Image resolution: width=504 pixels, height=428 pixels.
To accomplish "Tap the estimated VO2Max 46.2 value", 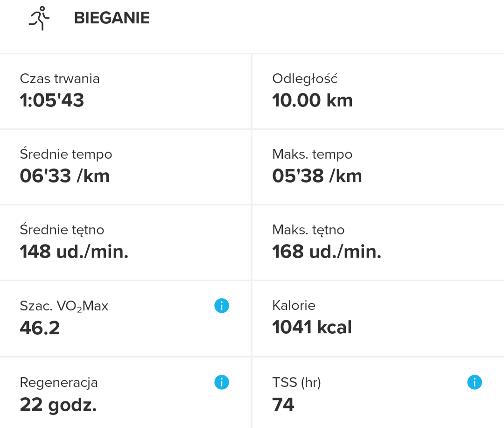I will [40, 328].
